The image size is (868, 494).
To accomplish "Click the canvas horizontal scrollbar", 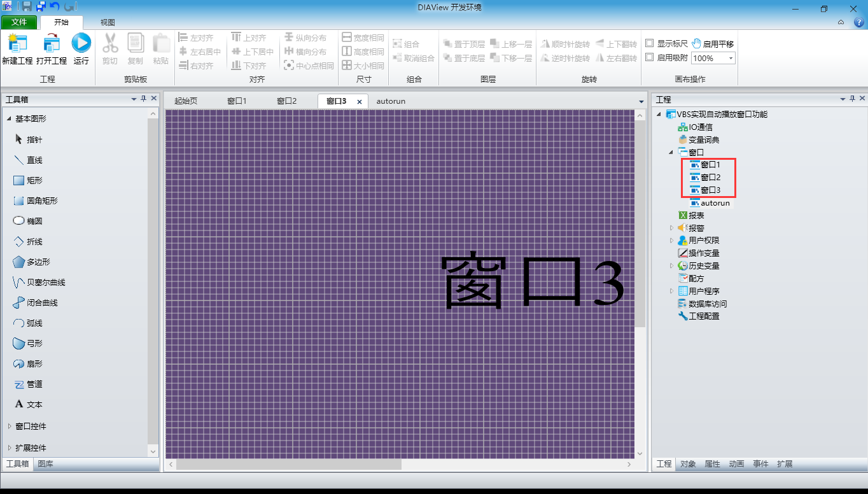I will pyautogui.click(x=289, y=465).
